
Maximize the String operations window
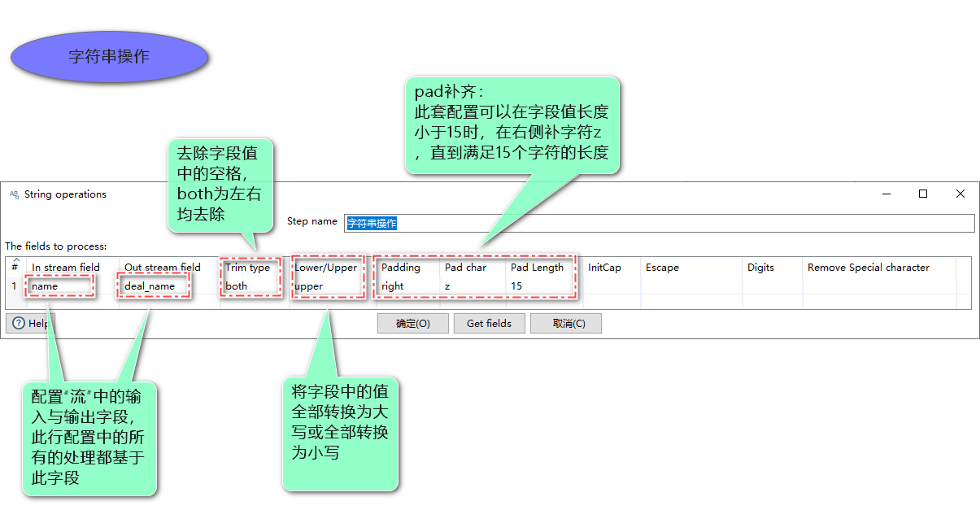923,194
